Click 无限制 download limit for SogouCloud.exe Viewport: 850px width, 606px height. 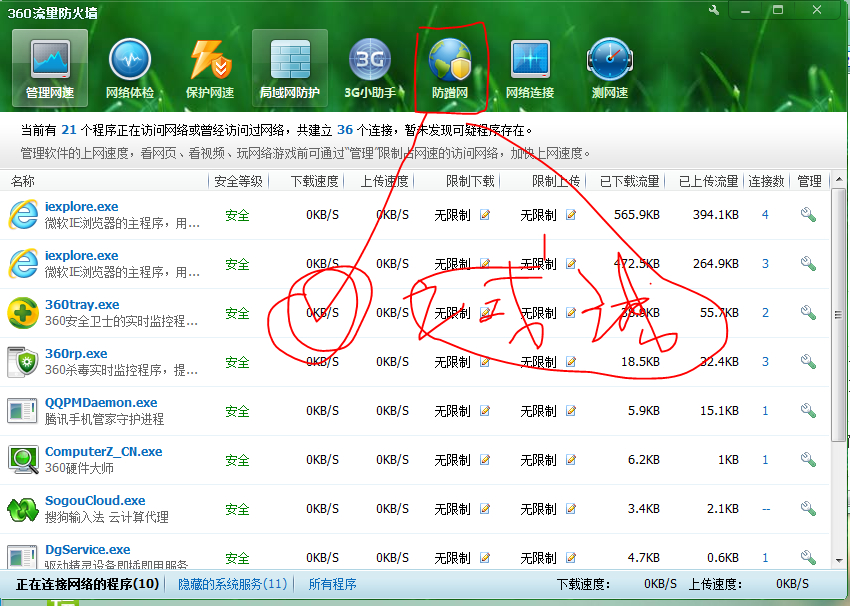(452, 509)
